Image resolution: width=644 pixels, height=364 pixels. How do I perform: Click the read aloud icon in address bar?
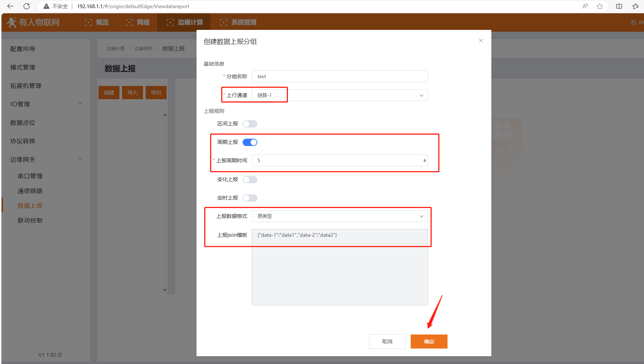[585, 6]
